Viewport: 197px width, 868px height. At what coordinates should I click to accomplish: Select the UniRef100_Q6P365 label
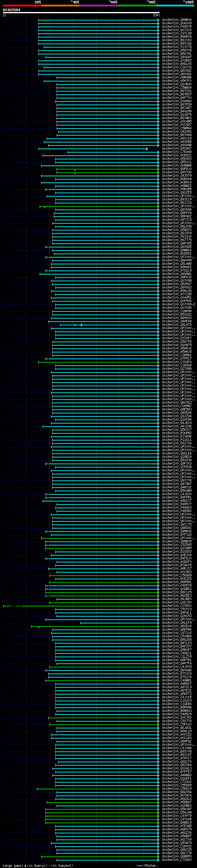pyautogui.click(x=177, y=243)
